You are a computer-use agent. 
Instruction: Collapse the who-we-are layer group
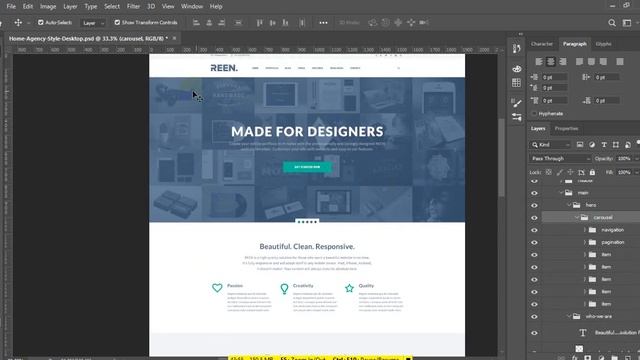click(569, 316)
